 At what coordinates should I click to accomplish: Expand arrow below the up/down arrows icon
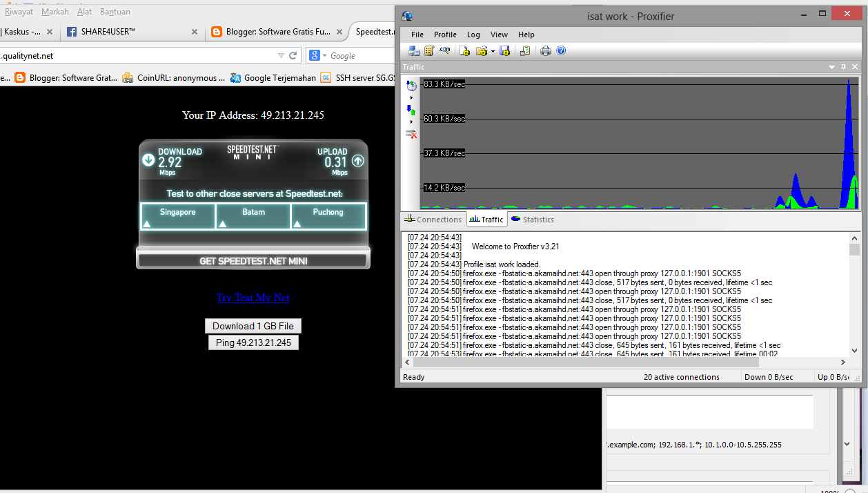pyautogui.click(x=411, y=122)
